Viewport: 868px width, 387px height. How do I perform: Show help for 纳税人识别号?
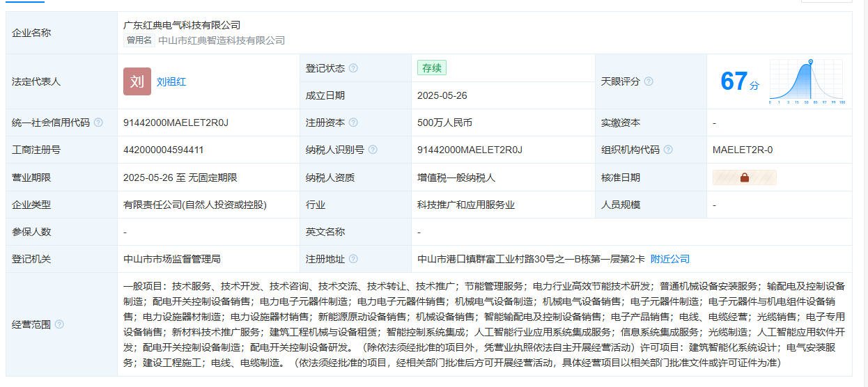(373, 150)
